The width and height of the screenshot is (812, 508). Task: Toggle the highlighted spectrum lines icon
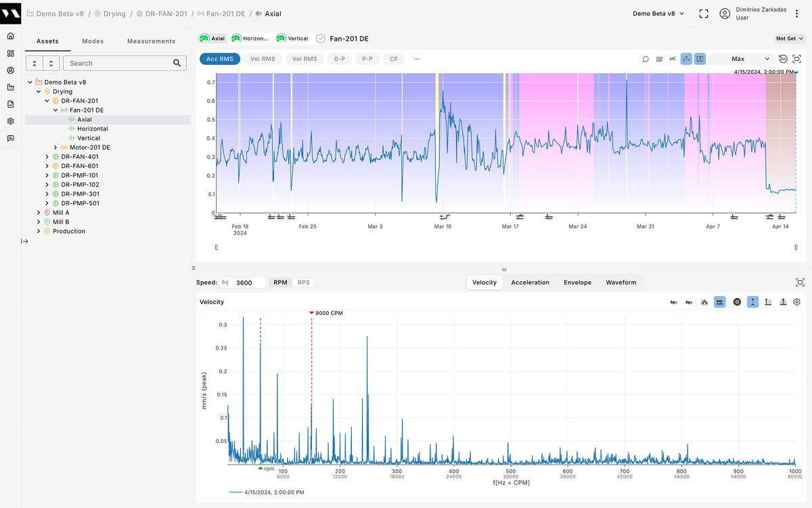pos(720,302)
